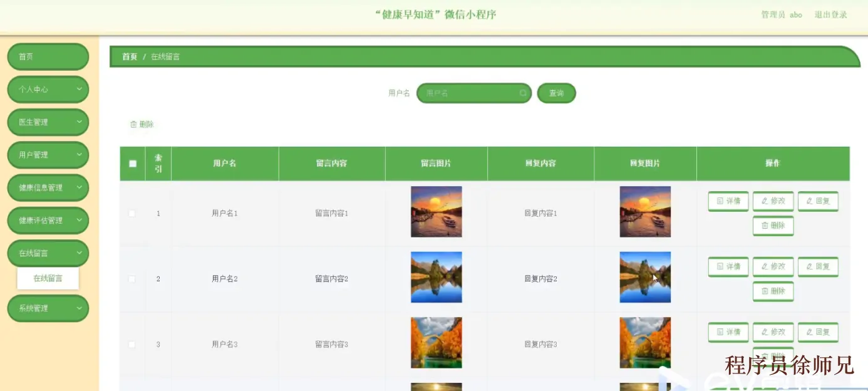This screenshot has width=868, height=391.
Task: Collapse the 在线留言 sidebar menu
Action: [48, 253]
